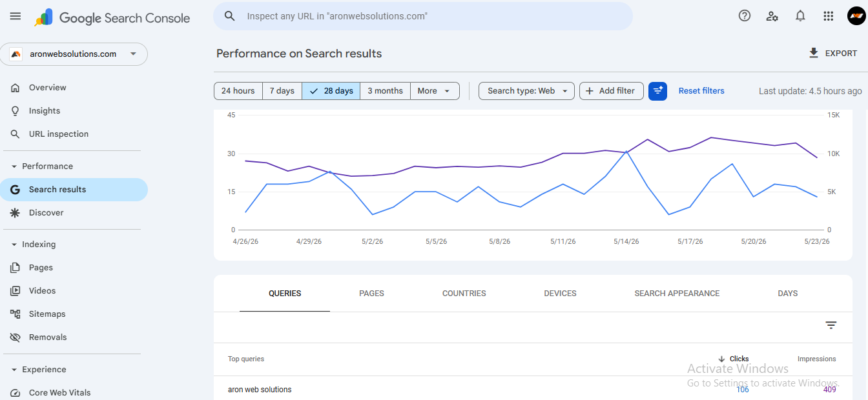868x400 pixels.
Task: Collapse the Experience section
Action: coord(14,370)
